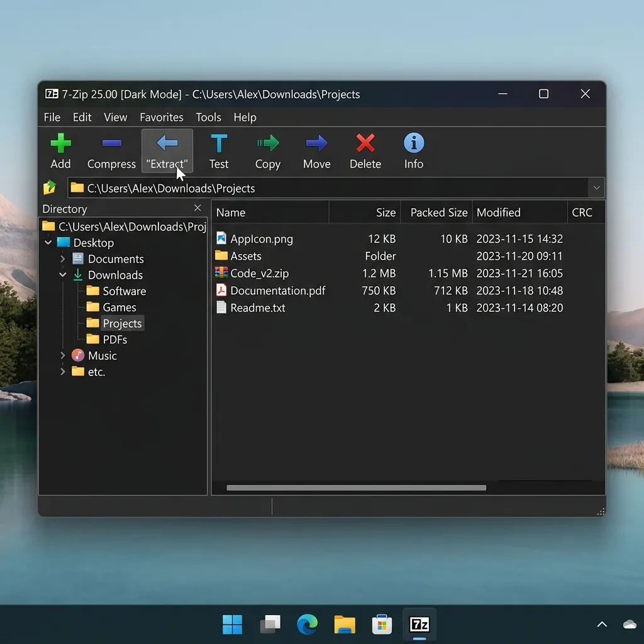The height and width of the screenshot is (644, 644).
Task: Open Windows Start menu
Action: pyautogui.click(x=233, y=625)
